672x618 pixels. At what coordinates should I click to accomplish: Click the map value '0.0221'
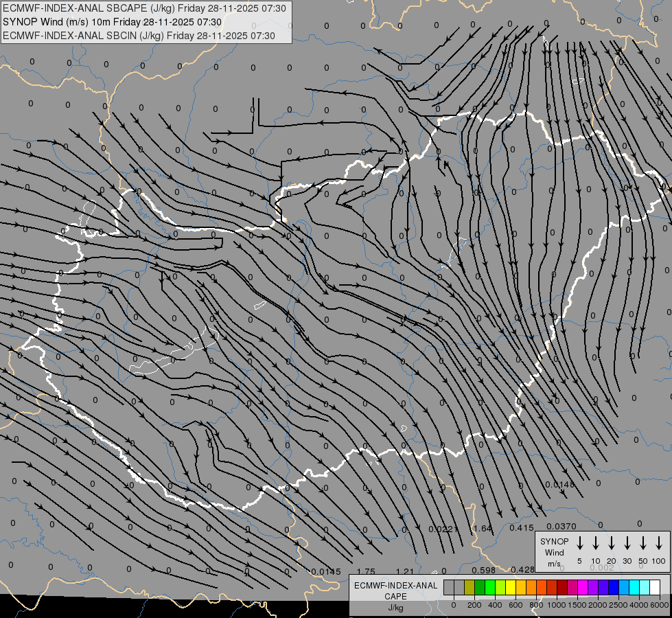pyautogui.click(x=443, y=529)
